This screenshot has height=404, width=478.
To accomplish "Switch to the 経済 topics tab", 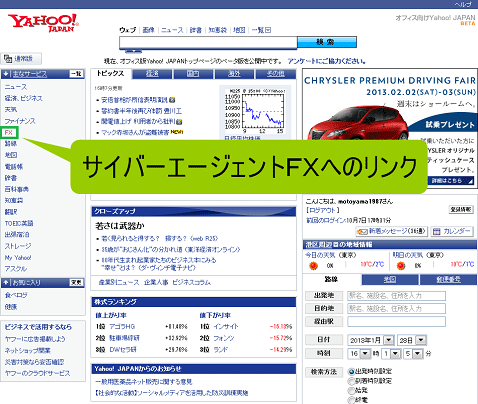I will click(x=152, y=74).
